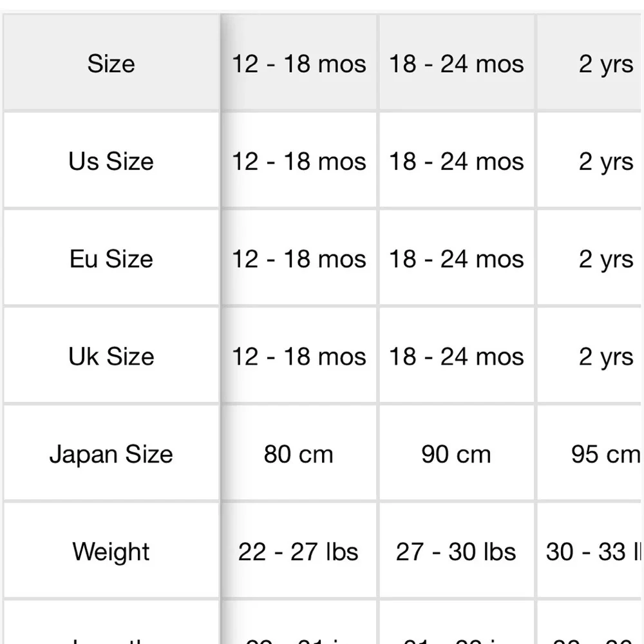This screenshot has width=644, height=644.
Task: Select the 18 - 24 mos header column
Action: 457,63
